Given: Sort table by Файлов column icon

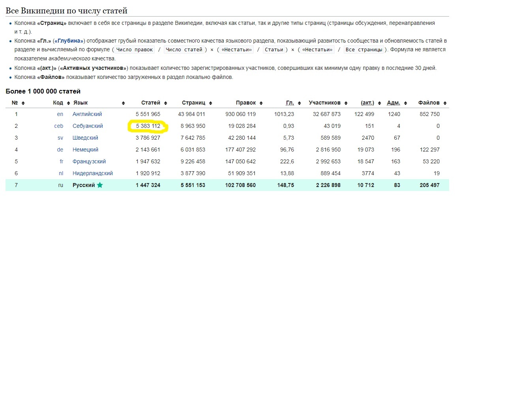Looking at the screenshot, I should pyautogui.click(x=445, y=103).
